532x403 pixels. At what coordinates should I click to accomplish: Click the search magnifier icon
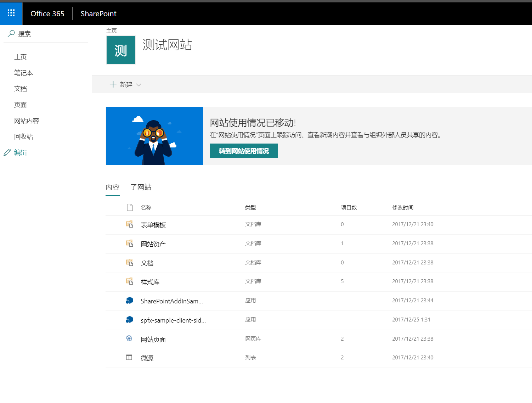(11, 33)
